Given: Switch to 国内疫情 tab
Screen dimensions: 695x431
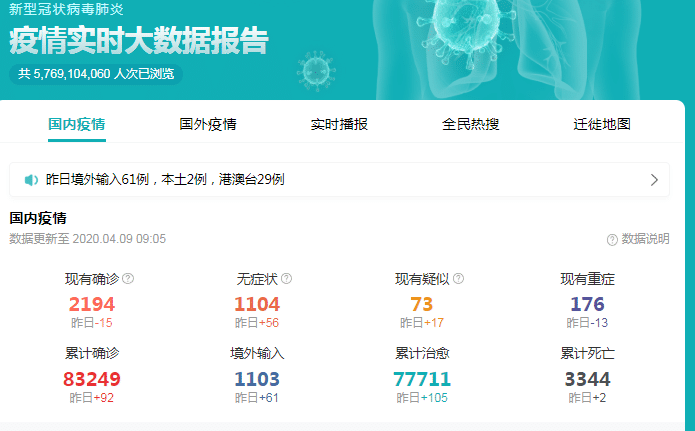Looking at the screenshot, I should point(77,125).
